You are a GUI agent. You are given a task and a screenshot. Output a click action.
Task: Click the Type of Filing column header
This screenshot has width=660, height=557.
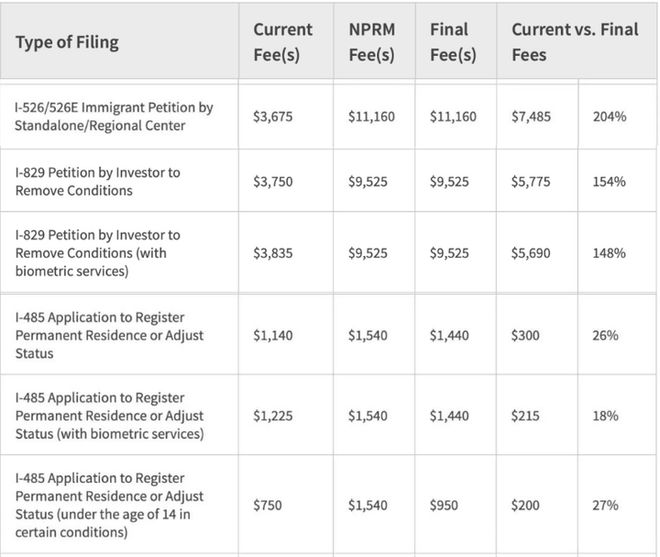point(67,42)
